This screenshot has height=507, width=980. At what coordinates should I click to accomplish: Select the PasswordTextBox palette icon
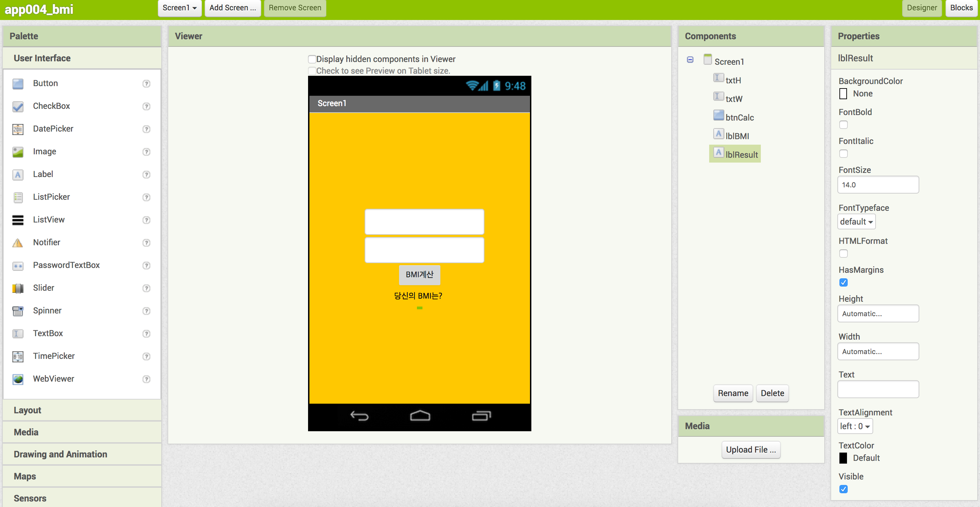[x=18, y=266]
